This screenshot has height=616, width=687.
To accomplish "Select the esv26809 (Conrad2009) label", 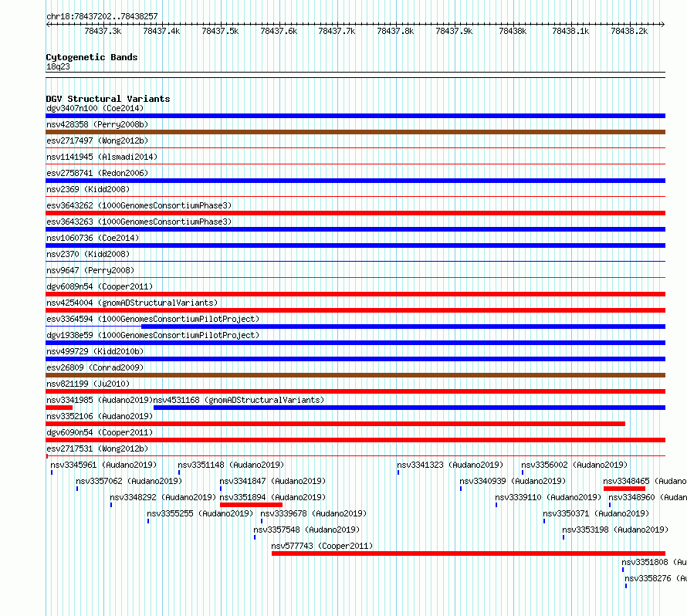I will [95, 367].
